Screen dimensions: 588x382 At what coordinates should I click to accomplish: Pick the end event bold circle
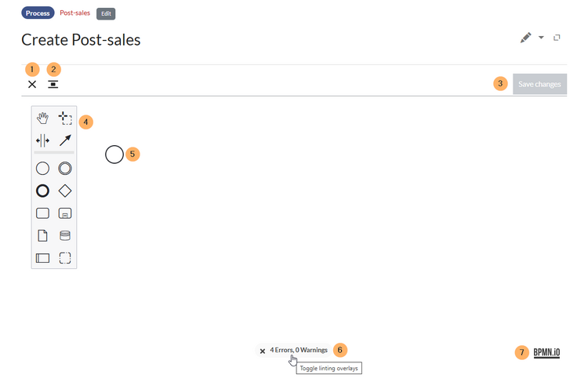(x=42, y=191)
